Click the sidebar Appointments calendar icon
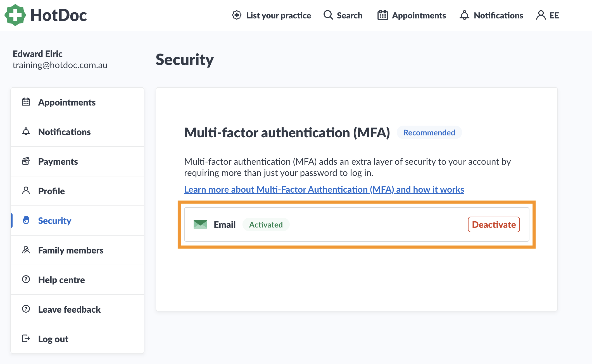 (26, 102)
